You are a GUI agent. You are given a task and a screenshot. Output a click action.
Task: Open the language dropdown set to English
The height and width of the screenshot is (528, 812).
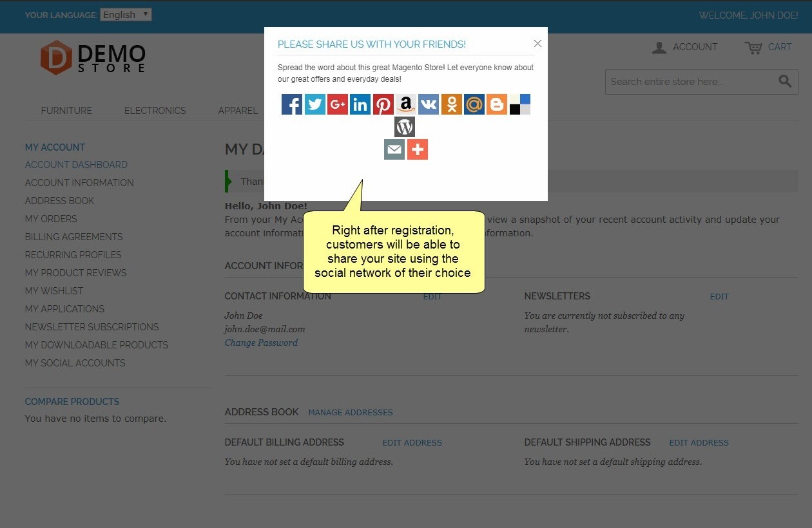[x=126, y=14]
